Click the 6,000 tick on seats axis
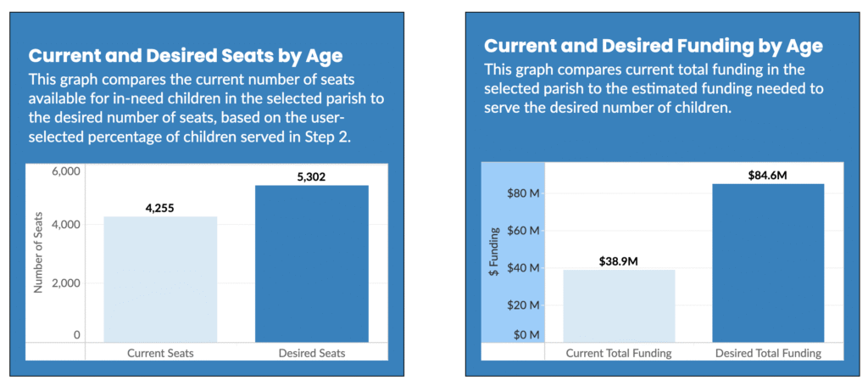868x386 pixels. (x=66, y=171)
